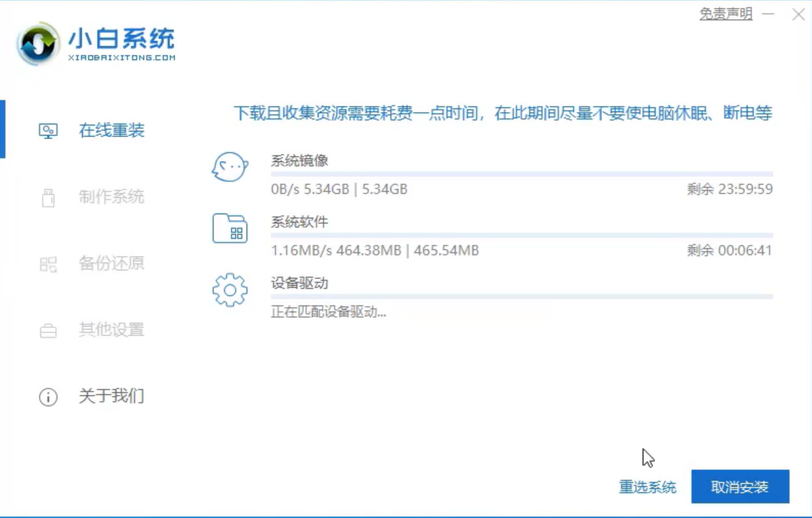Click the 制作系统 USB drive icon

tap(48, 197)
